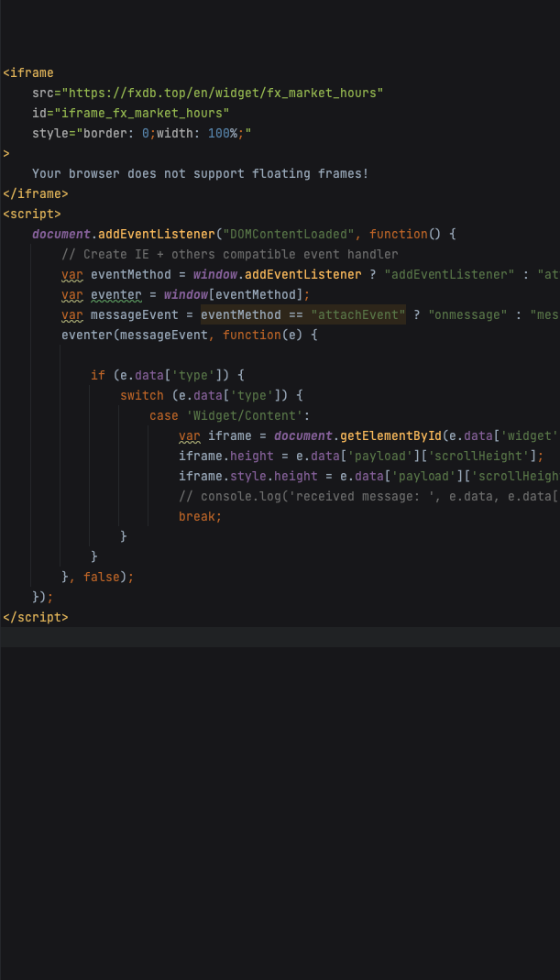Image resolution: width=560 pixels, height=980 pixels.
Task: Click the comment "Create IE + others compatible event handler"
Action: (230, 254)
